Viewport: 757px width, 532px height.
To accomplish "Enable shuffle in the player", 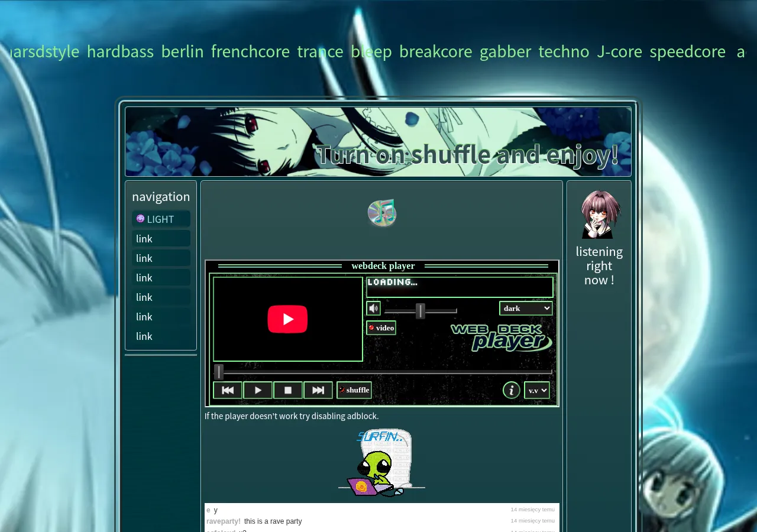I will (354, 390).
